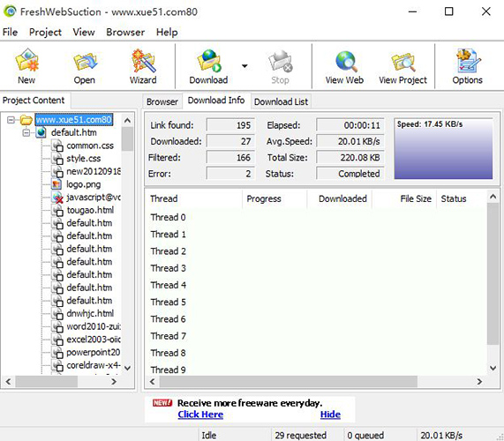Follow the Click Here freeware link

tap(200, 415)
